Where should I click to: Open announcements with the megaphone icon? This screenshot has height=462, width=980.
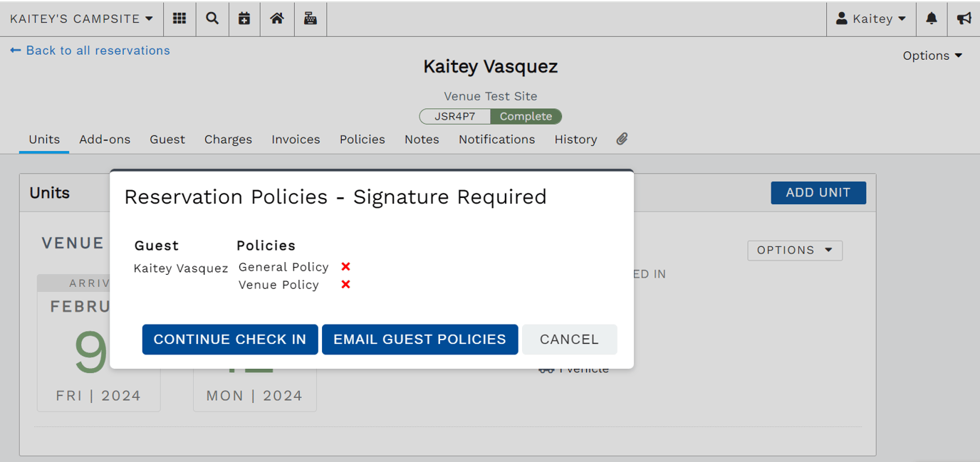(964, 19)
